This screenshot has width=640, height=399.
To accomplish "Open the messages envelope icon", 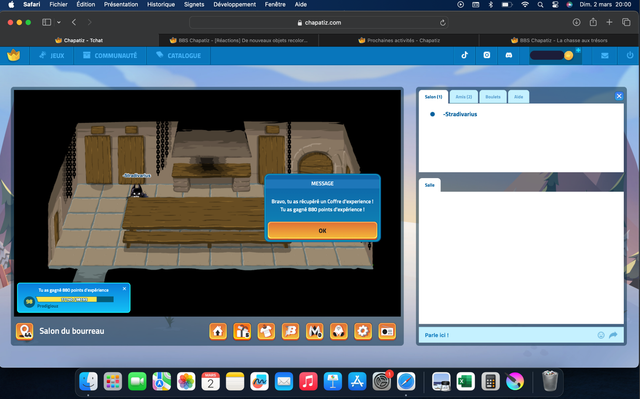I will click(x=604, y=55).
